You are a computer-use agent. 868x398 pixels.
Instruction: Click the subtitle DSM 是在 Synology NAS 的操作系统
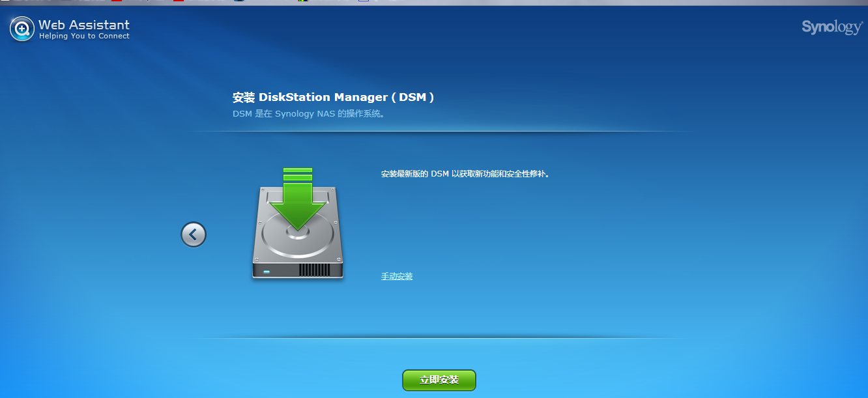pyautogui.click(x=309, y=114)
